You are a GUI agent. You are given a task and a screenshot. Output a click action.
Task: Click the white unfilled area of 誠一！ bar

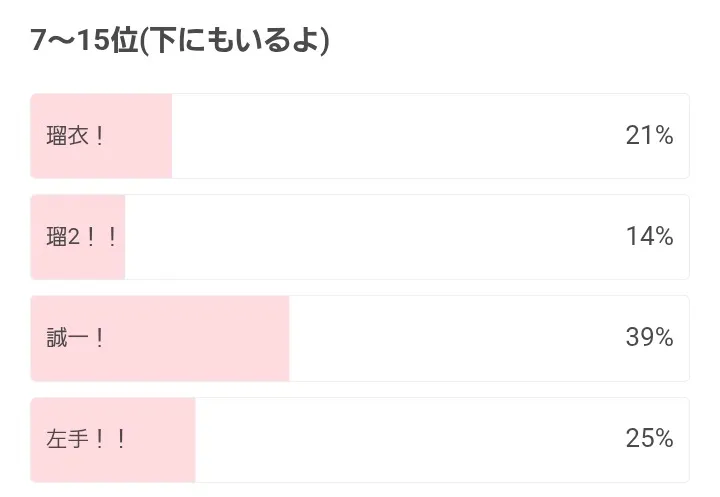pos(450,338)
